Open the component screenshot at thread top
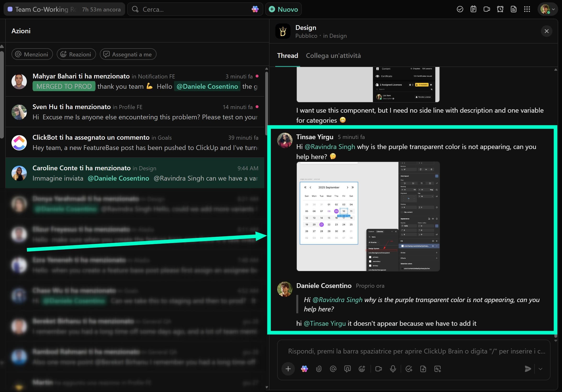The width and height of the screenshot is (562, 392). 368,84
